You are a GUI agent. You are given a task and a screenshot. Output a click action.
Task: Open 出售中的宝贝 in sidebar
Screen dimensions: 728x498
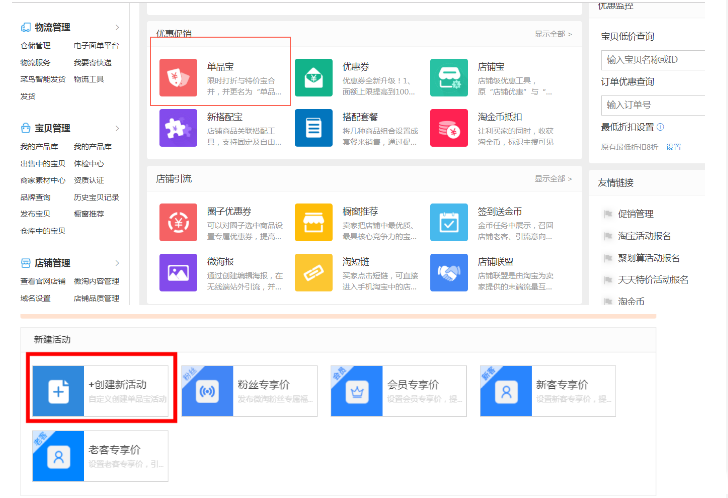pos(43,163)
